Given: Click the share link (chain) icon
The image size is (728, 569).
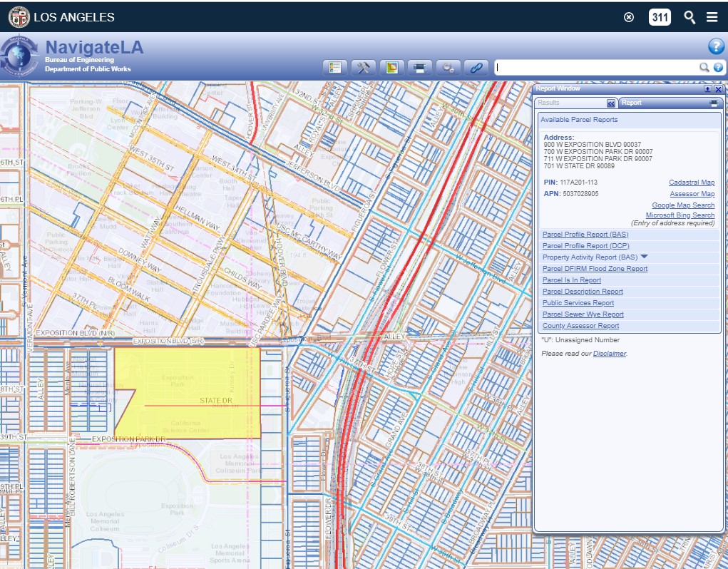Looking at the screenshot, I should [x=475, y=68].
